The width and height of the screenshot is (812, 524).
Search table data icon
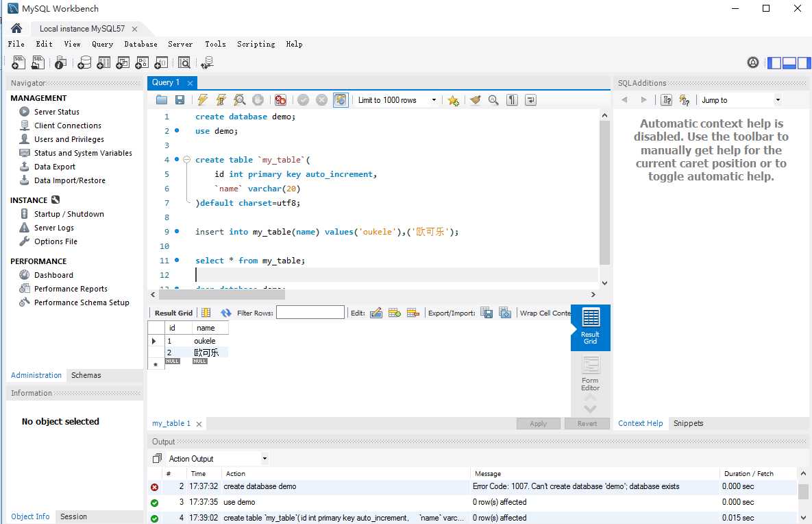184,62
